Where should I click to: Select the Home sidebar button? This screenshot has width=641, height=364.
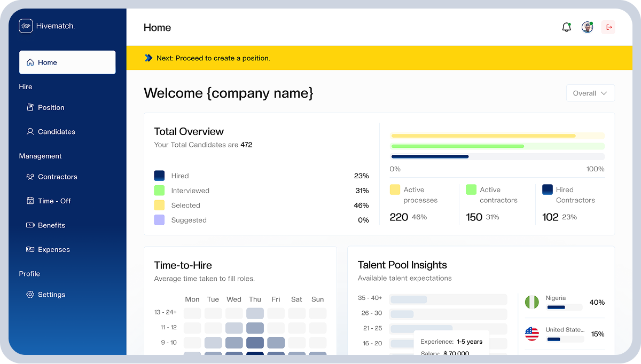pyautogui.click(x=67, y=62)
